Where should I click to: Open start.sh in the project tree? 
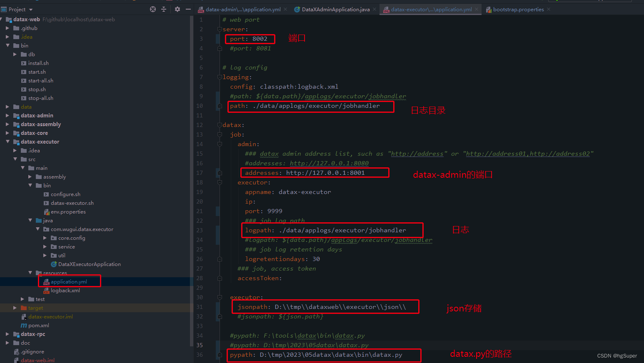pos(37,72)
